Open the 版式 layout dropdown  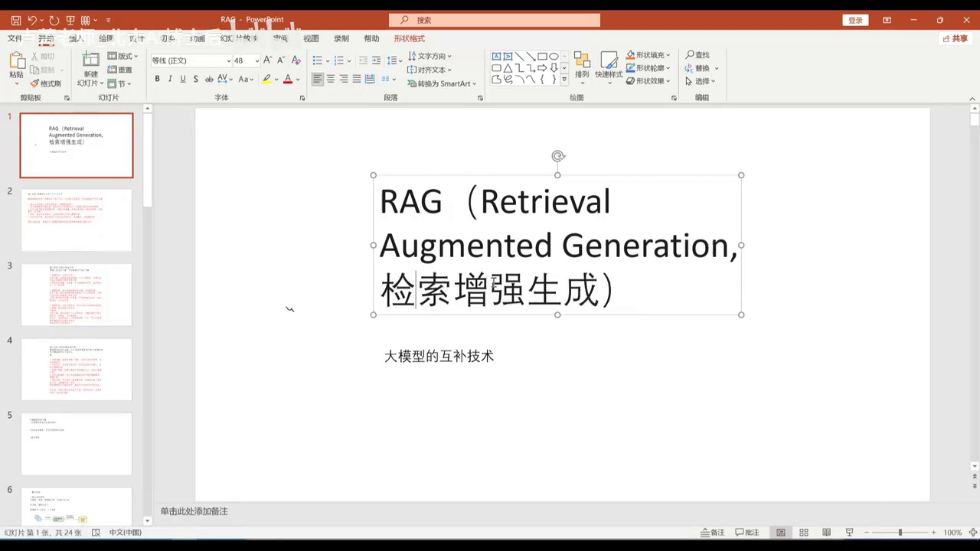(122, 56)
